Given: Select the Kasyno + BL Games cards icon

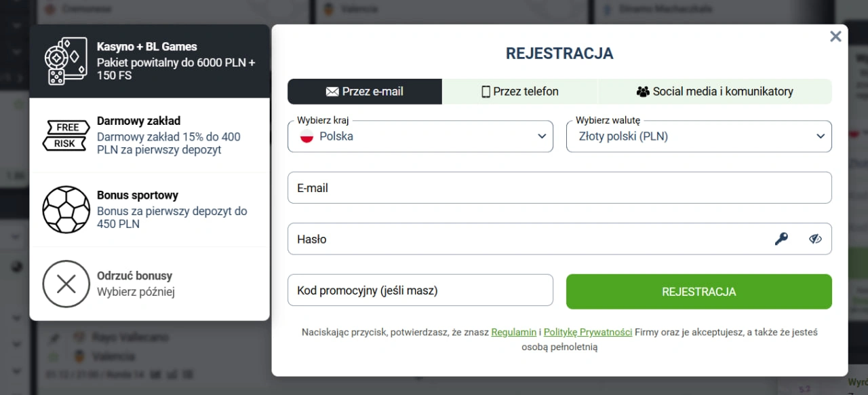Looking at the screenshot, I should coord(66,60).
